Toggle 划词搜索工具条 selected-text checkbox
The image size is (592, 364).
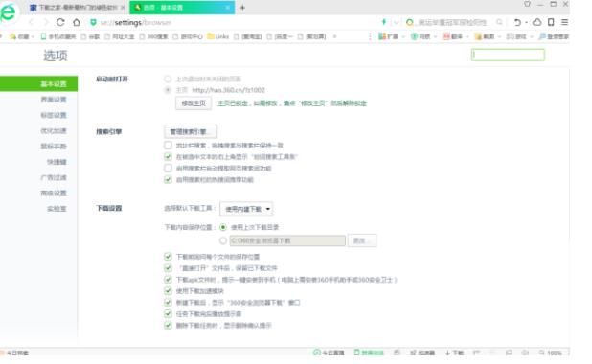click(168, 156)
